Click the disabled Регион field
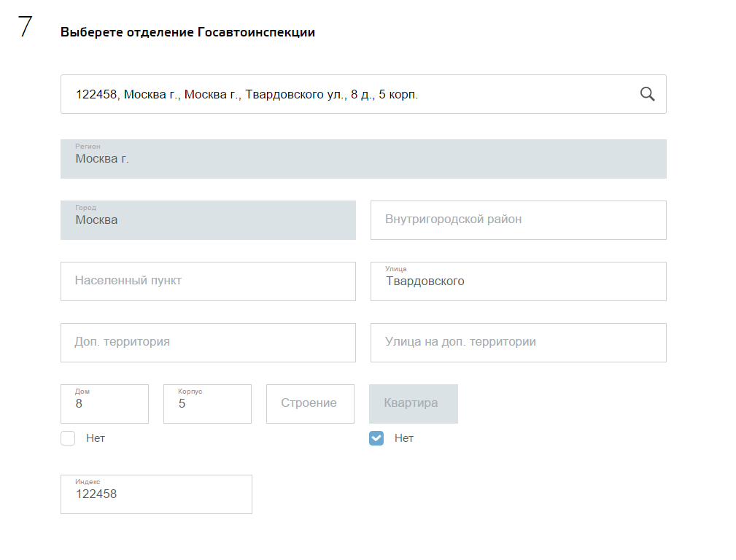Viewport: 736px width, 560px height. (x=363, y=159)
